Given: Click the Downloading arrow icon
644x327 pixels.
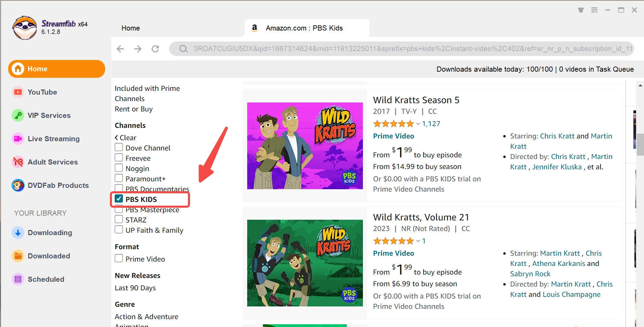Looking at the screenshot, I should coord(18,233).
